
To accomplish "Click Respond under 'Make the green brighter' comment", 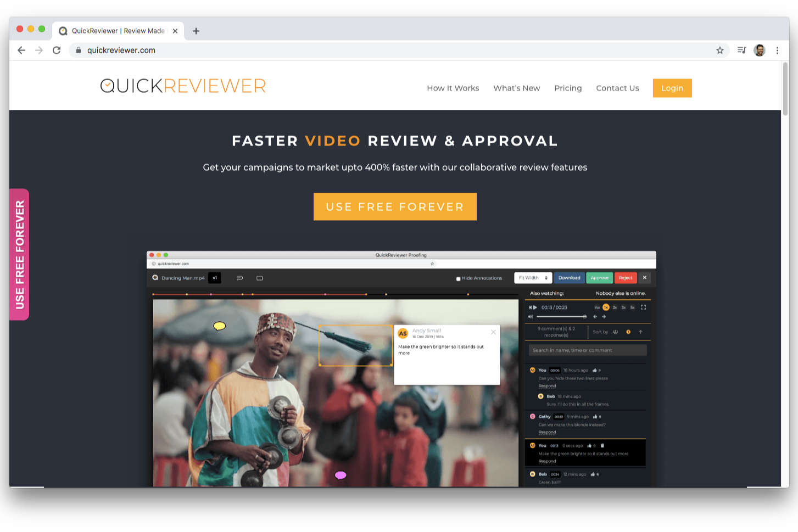I will coord(547,461).
